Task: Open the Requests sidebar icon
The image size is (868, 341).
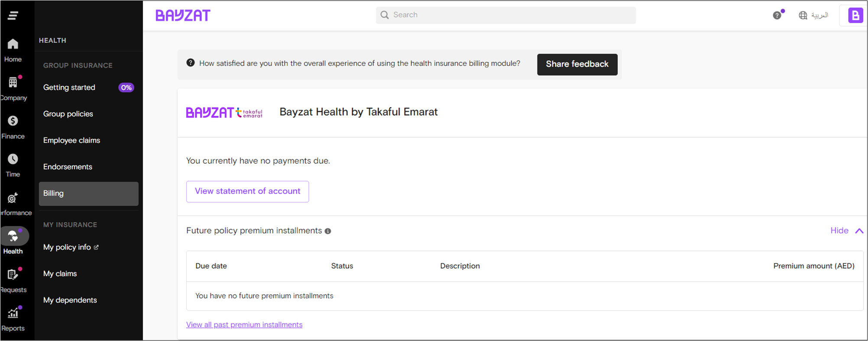Action: (13, 274)
